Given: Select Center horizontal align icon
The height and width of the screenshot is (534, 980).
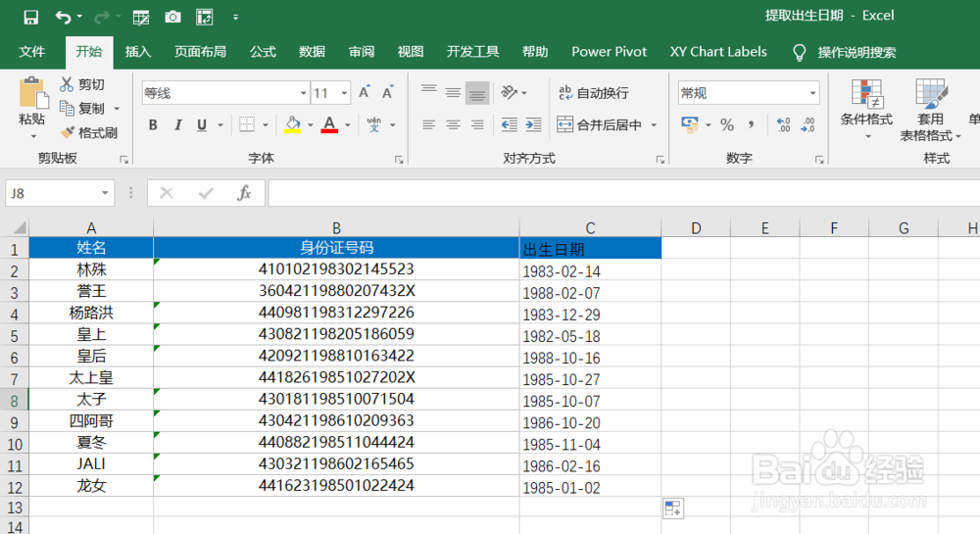Looking at the screenshot, I should point(453,124).
